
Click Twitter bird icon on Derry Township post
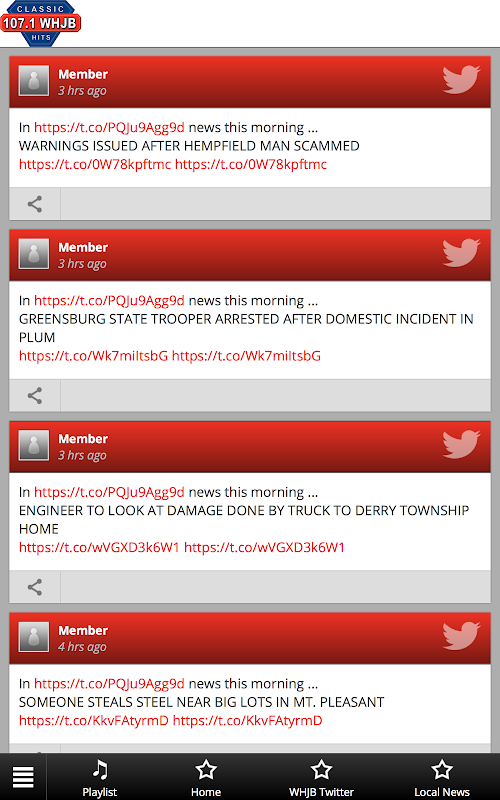(461, 444)
